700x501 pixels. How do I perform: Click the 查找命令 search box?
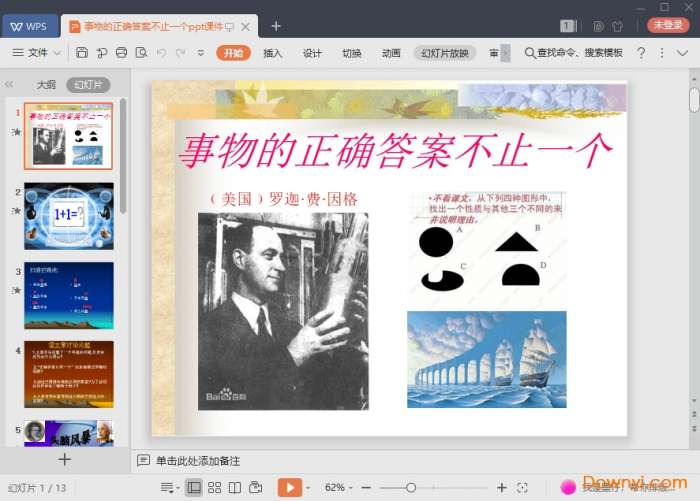pos(574,53)
